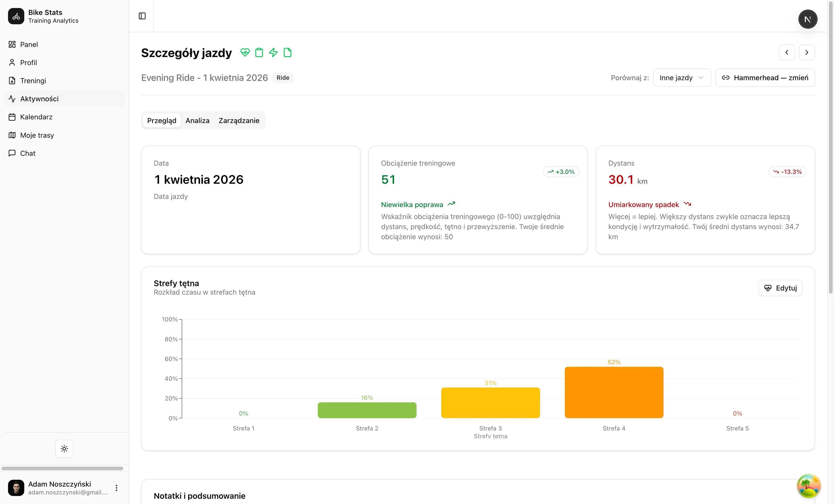Click Edytuj in the Strefy tętna card
The image size is (834, 504).
point(780,288)
